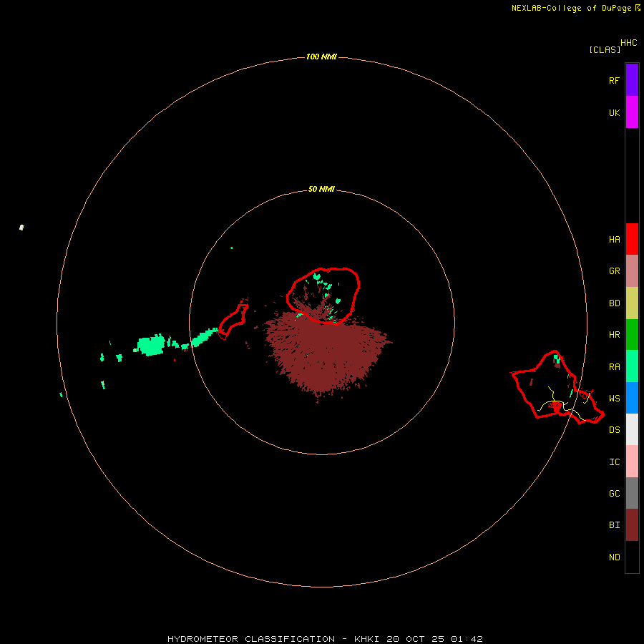
Task: Click the "50 NMI" range ring label
Action: [x=321, y=189]
